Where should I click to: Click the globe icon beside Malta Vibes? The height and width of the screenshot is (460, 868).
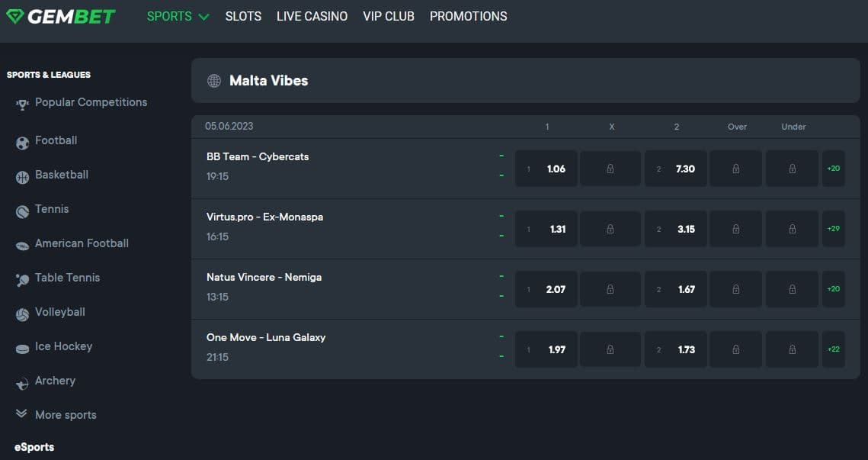pos(214,80)
